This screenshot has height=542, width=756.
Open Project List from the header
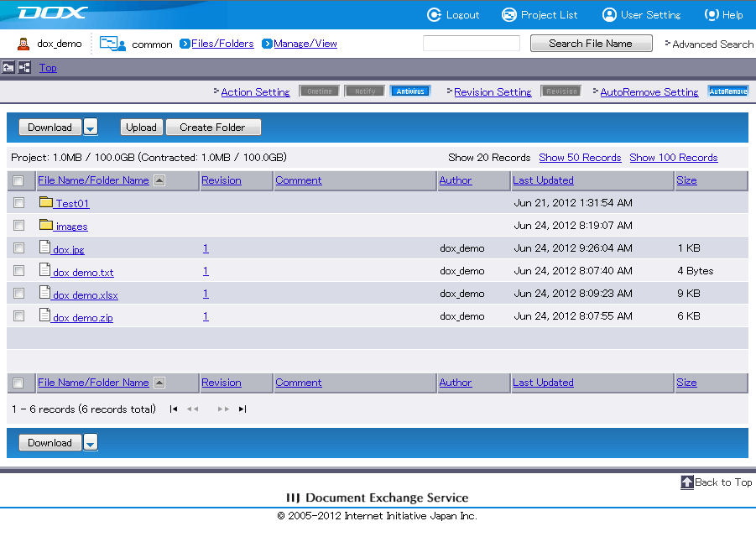coord(508,14)
